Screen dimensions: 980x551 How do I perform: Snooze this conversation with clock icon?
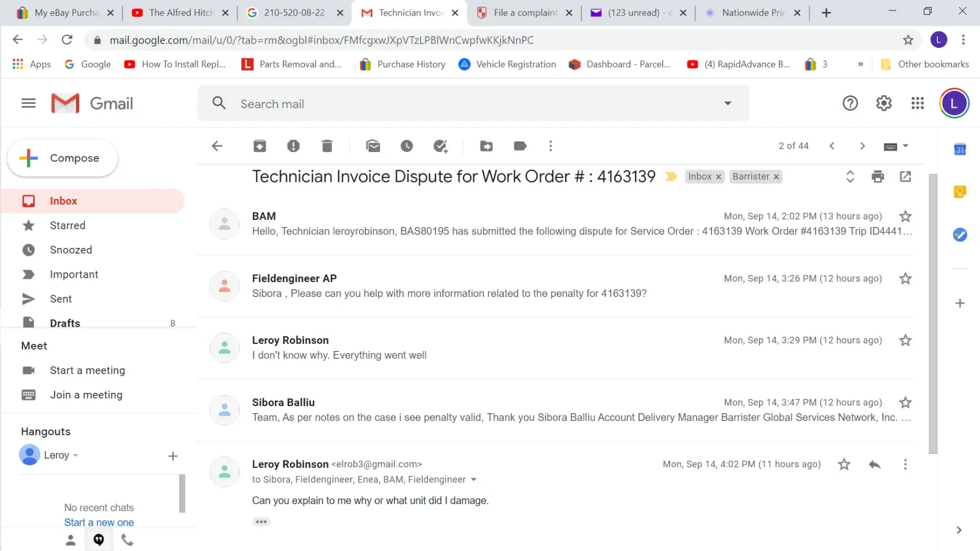pos(407,146)
